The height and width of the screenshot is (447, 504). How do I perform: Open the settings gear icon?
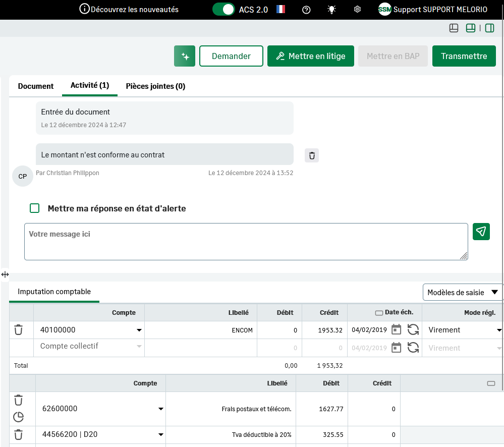click(x=357, y=10)
